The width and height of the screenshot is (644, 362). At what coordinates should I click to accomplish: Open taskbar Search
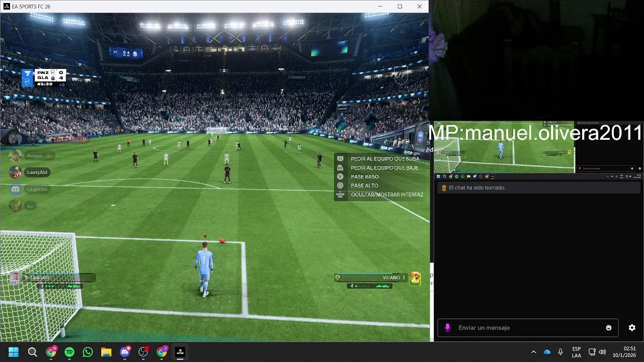pos(32,352)
